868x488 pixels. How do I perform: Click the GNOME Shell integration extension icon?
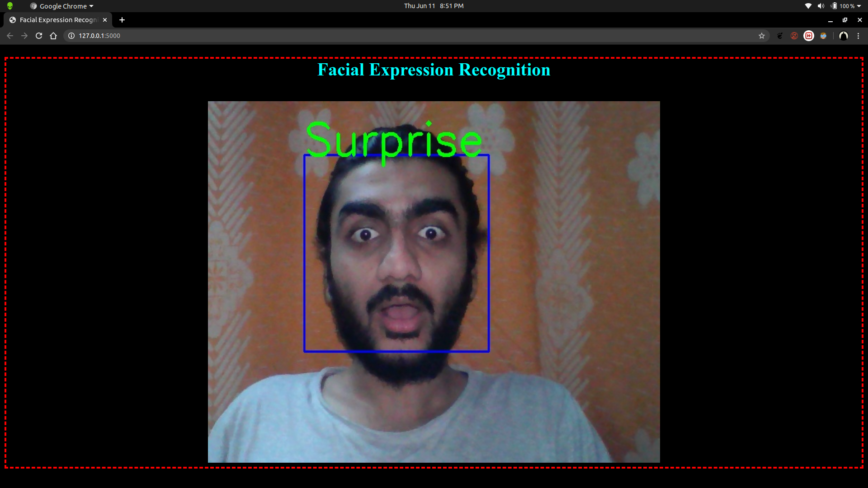780,36
